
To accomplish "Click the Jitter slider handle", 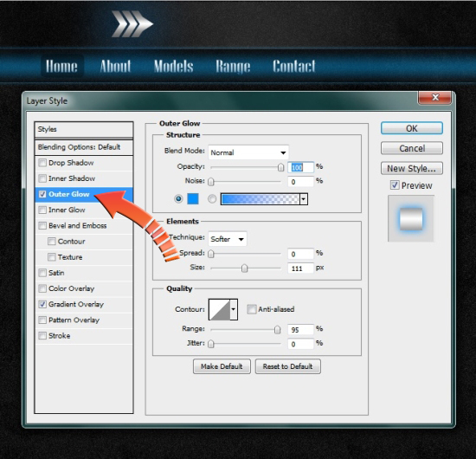I will pyautogui.click(x=210, y=344).
